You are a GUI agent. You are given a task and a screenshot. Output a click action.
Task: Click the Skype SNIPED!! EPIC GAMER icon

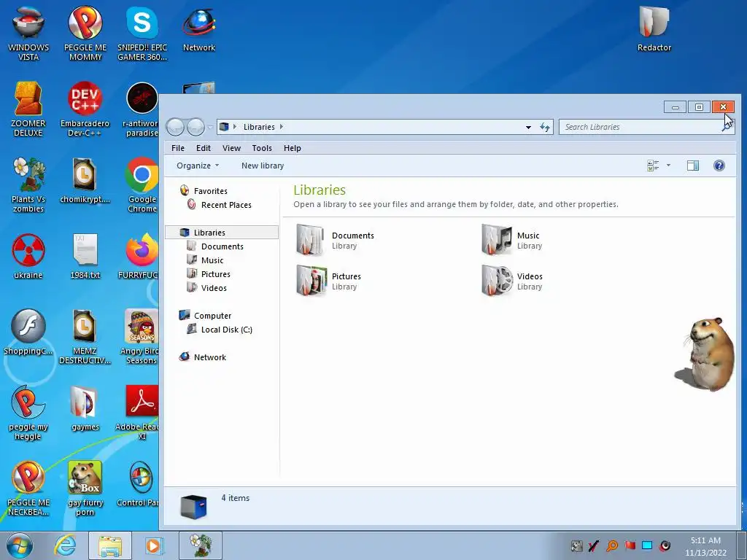pyautogui.click(x=142, y=34)
